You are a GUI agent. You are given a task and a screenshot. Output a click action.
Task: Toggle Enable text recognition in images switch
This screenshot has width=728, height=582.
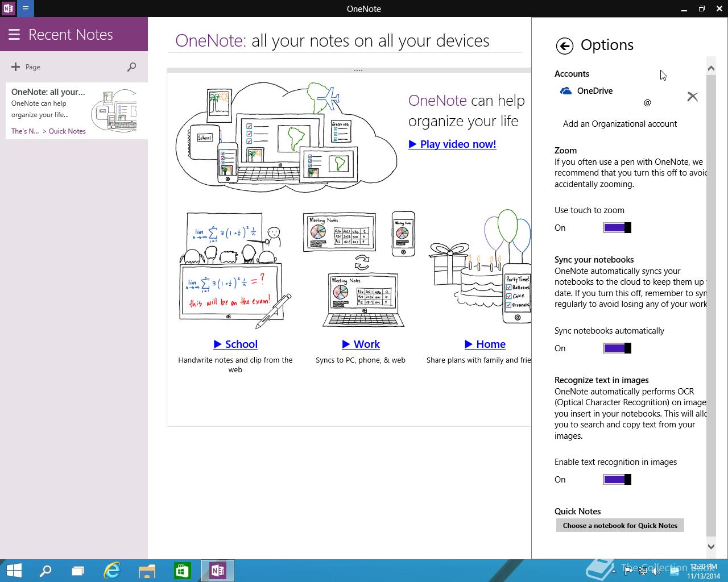click(x=617, y=480)
